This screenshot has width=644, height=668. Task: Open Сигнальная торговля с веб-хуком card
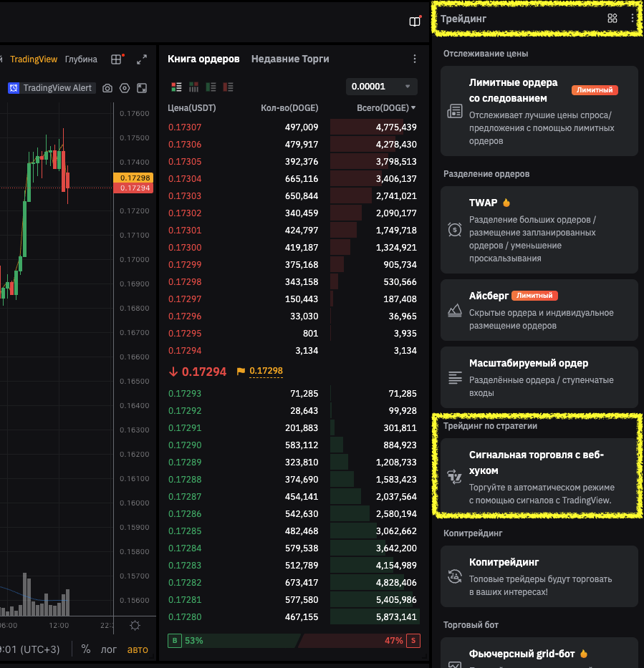coord(539,476)
